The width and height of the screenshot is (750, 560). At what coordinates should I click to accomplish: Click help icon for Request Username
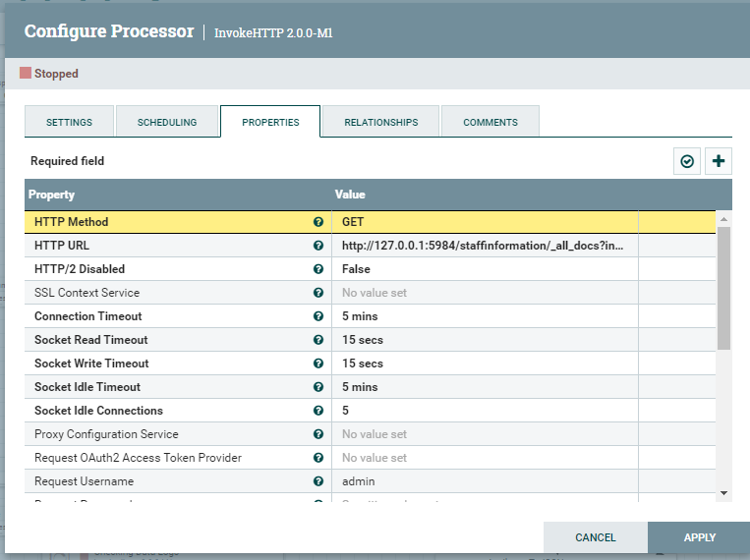click(x=318, y=481)
